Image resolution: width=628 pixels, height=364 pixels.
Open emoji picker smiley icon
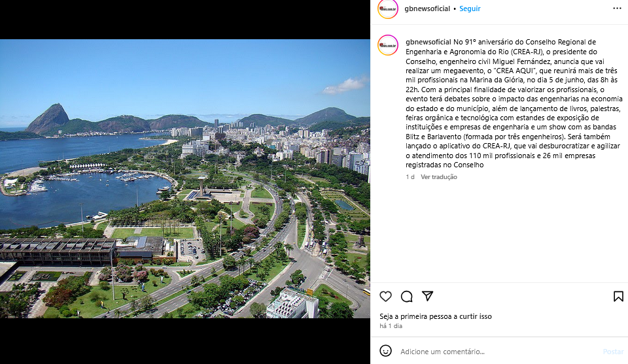click(385, 351)
